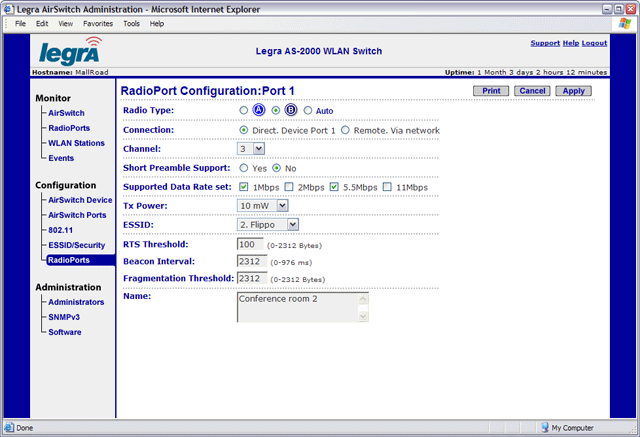Open the Support link
The width and height of the screenshot is (640, 437).
tap(545, 43)
